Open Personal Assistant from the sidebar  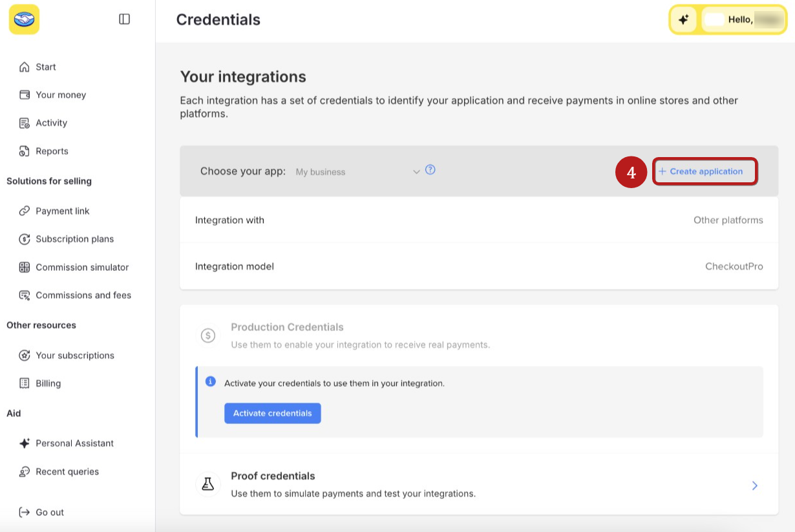pos(75,443)
